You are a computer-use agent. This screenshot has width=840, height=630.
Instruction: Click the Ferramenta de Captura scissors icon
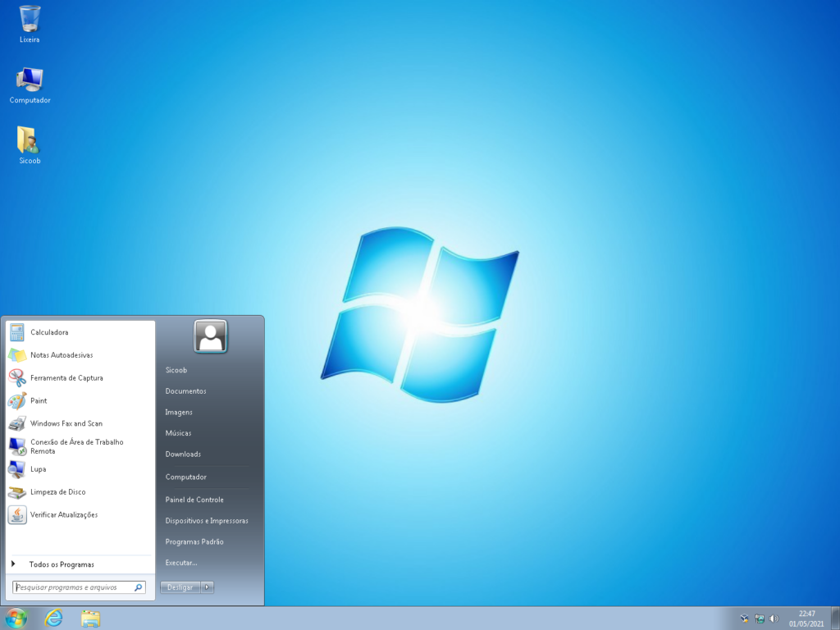click(17, 377)
